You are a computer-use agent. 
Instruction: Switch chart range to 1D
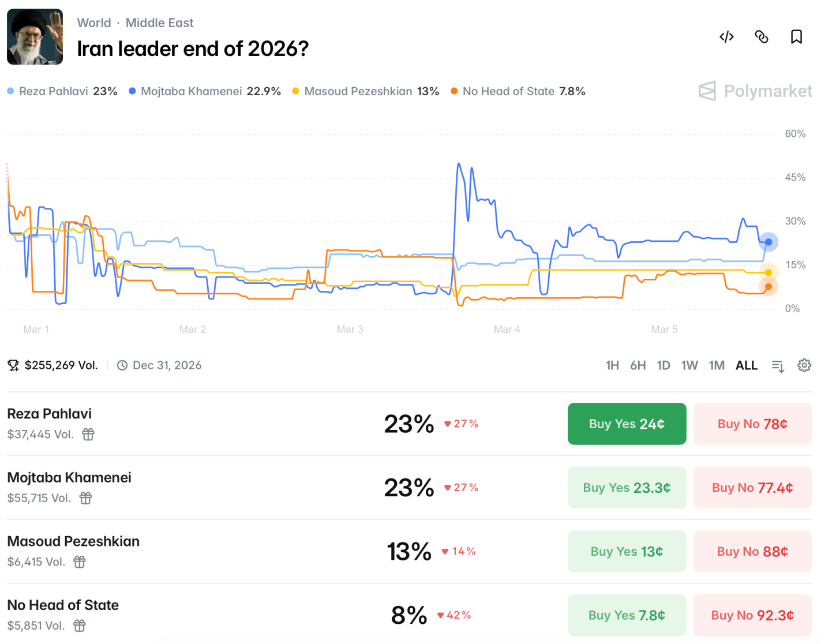click(663, 365)
